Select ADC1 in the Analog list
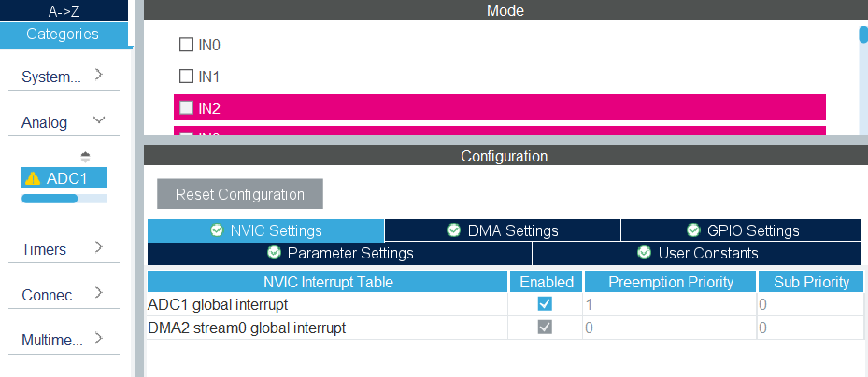 click(66, 178)
